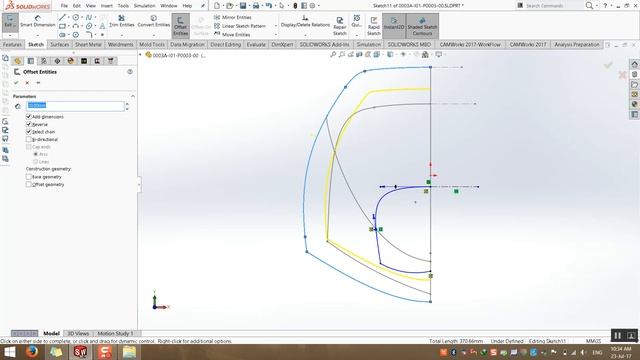Screen dimensions: 640x360
Task: Select the Corner Rectangle tool
Action: (62, 26)
